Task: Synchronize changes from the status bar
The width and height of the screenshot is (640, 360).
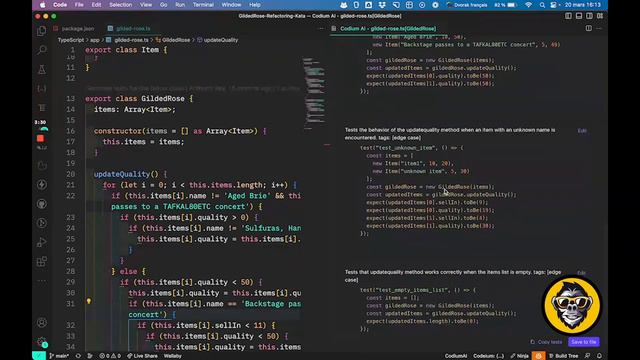Action: coord(78,356)
